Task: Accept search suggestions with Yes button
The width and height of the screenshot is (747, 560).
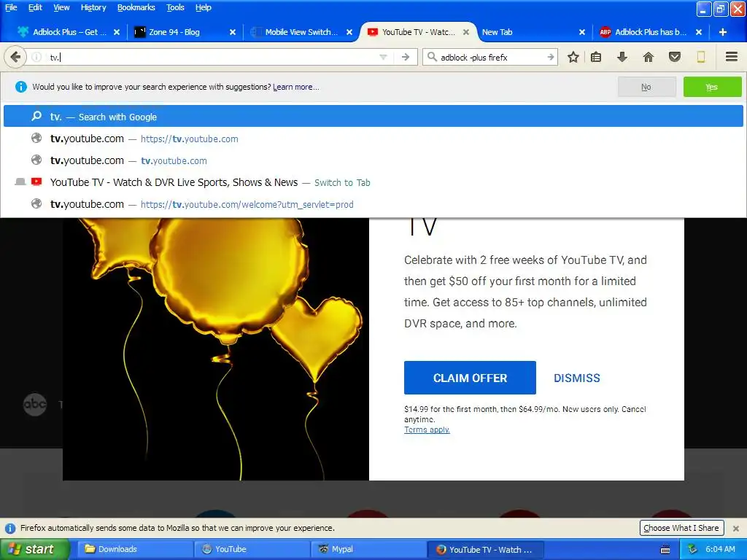Action: point(712,87)
